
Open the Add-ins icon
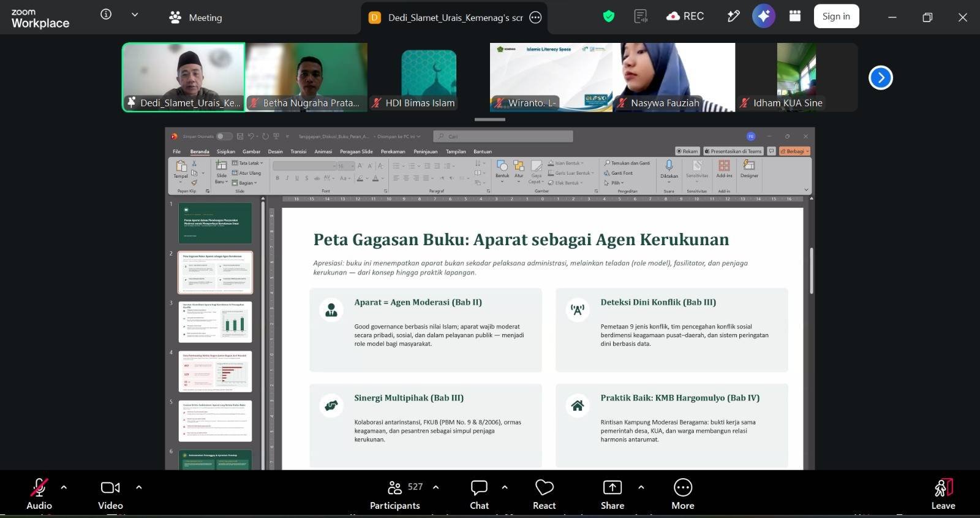point(724,166)
